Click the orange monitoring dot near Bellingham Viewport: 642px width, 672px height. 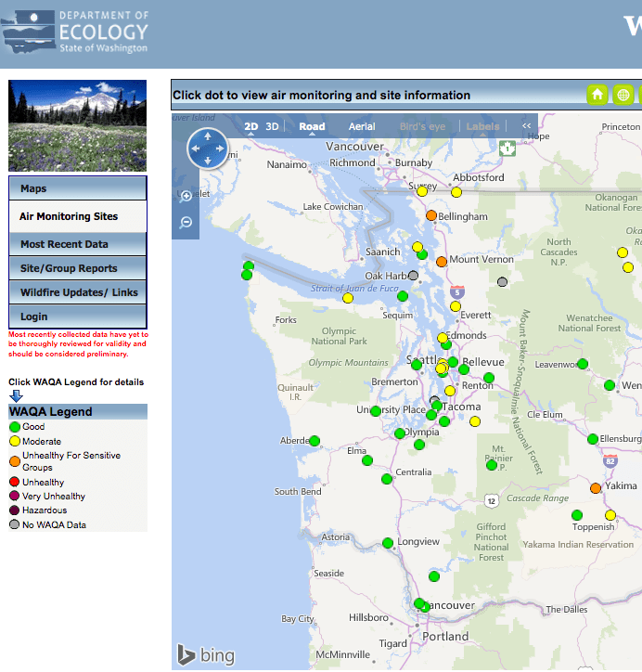(431, 215)
